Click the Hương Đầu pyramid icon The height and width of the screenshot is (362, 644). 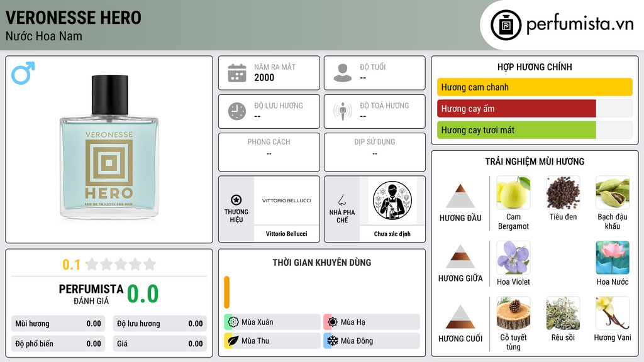click(460, 196)
